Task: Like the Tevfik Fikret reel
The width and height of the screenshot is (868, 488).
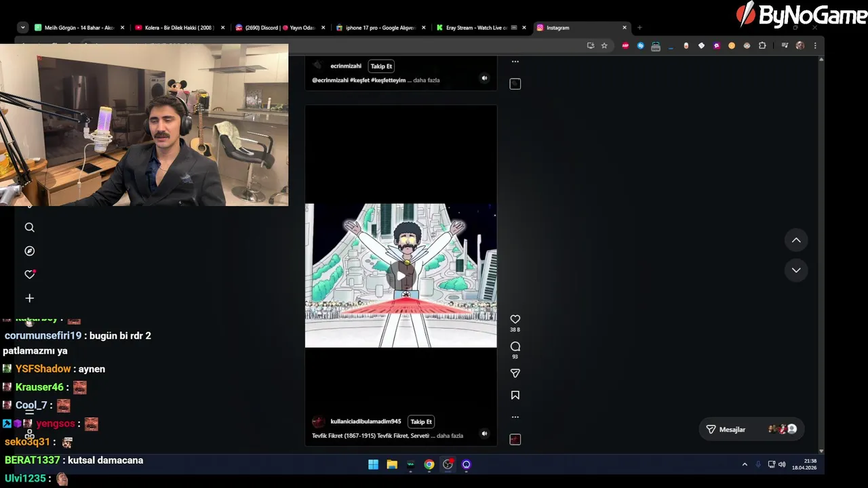Action: (x=515, y=319)
